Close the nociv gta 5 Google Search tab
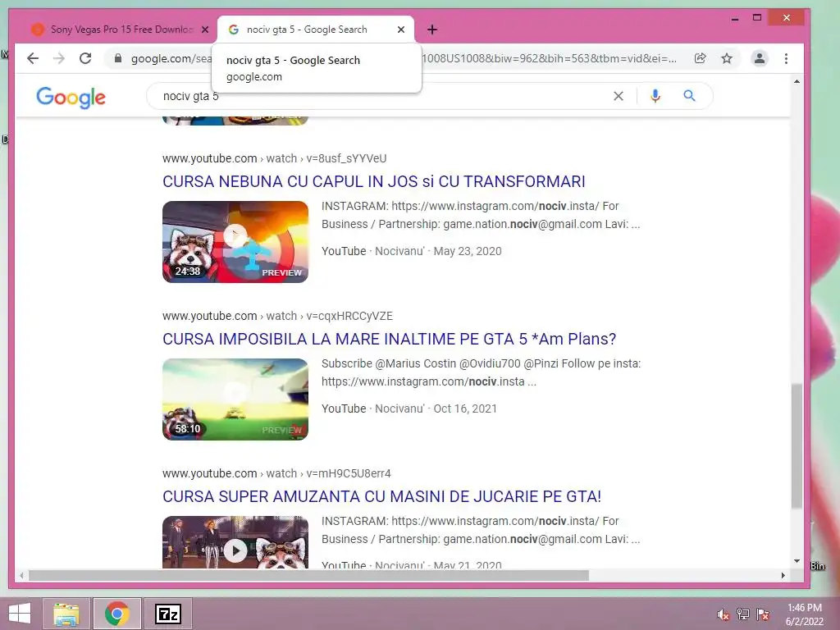840x630 pixels. (400, 30)
